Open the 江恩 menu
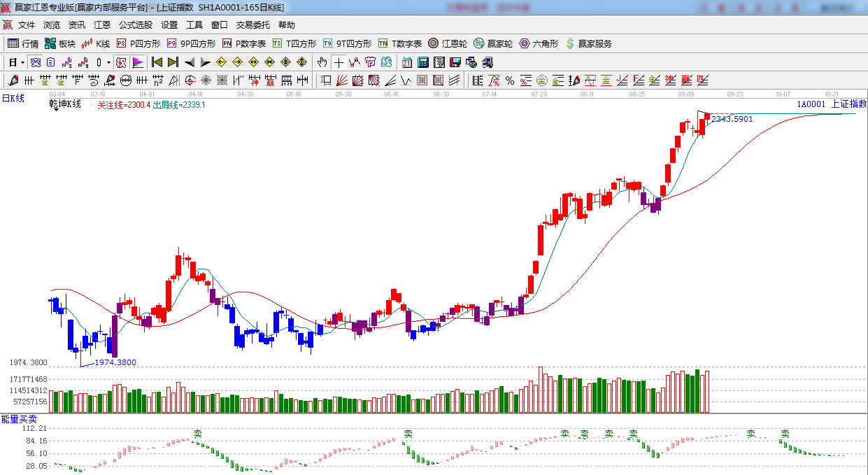 102,24
